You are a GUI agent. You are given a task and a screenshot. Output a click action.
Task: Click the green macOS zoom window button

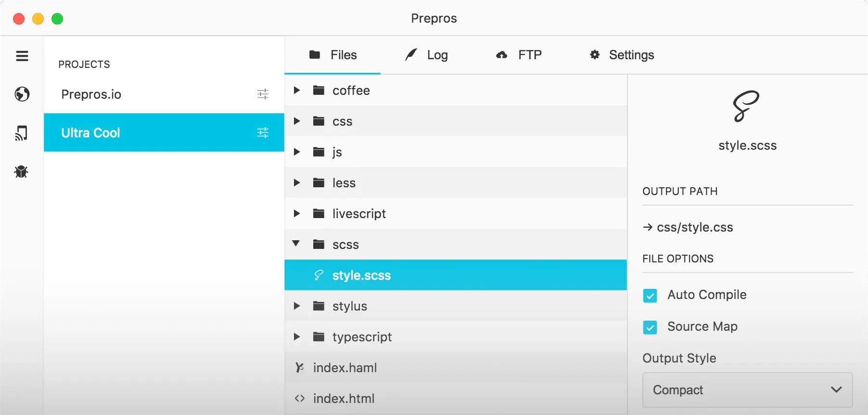(57, 19)
